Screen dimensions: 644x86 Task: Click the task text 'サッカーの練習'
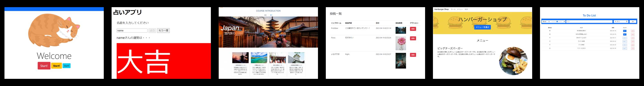click(581, 41)
